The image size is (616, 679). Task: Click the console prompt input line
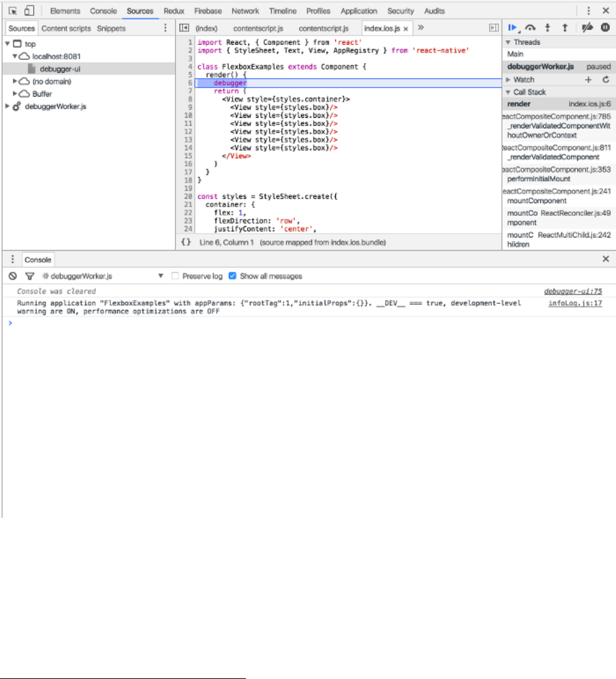[x=309, y=323]
